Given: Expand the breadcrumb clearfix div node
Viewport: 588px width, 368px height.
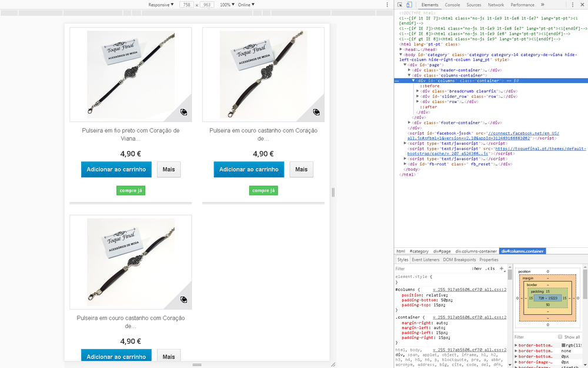Looking at the screenshot, I should [417, 91].
